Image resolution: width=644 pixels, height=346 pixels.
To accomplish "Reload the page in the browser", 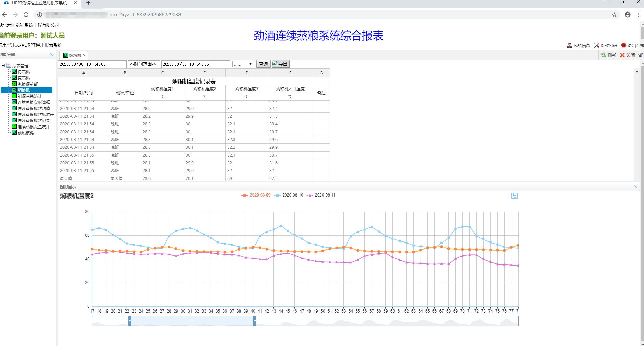I will click(26, 15).
